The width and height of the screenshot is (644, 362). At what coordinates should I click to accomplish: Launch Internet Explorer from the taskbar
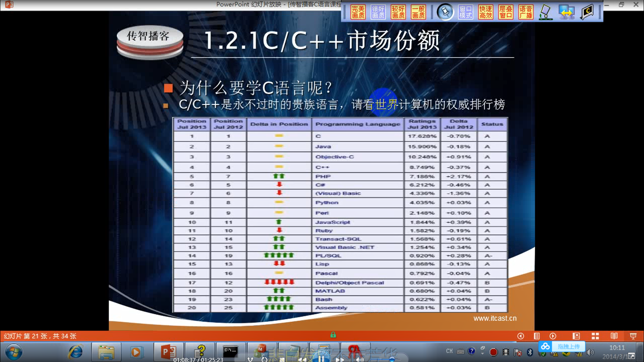76,352
